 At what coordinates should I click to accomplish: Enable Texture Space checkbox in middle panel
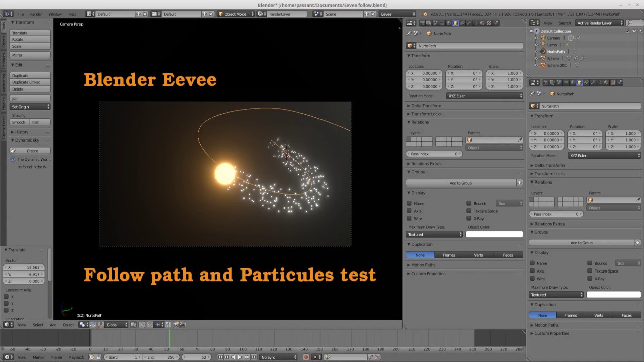[469, 211]
